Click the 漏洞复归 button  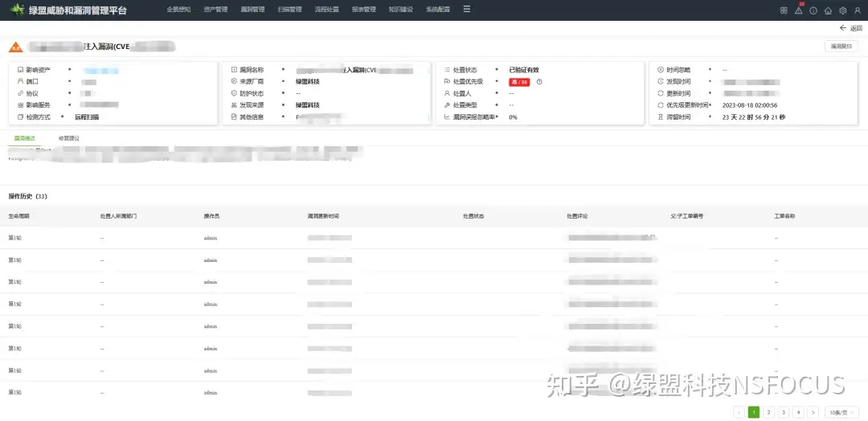(x=841, y=47)
